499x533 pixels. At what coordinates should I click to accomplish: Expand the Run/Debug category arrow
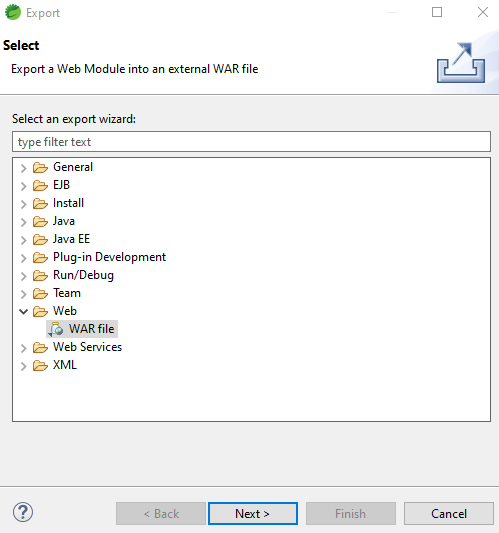pyautogui.click(x=23, y=276)
